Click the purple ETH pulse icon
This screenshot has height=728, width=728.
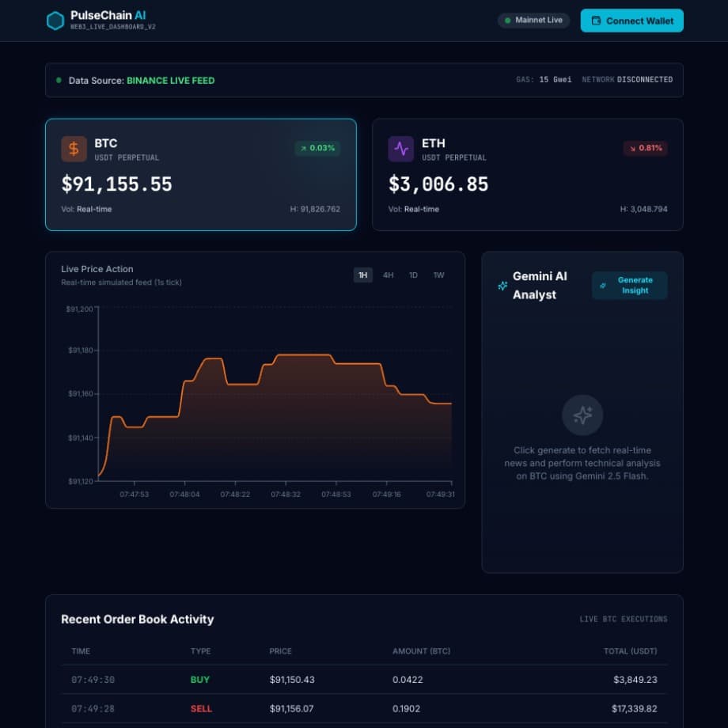coord(401,149)
